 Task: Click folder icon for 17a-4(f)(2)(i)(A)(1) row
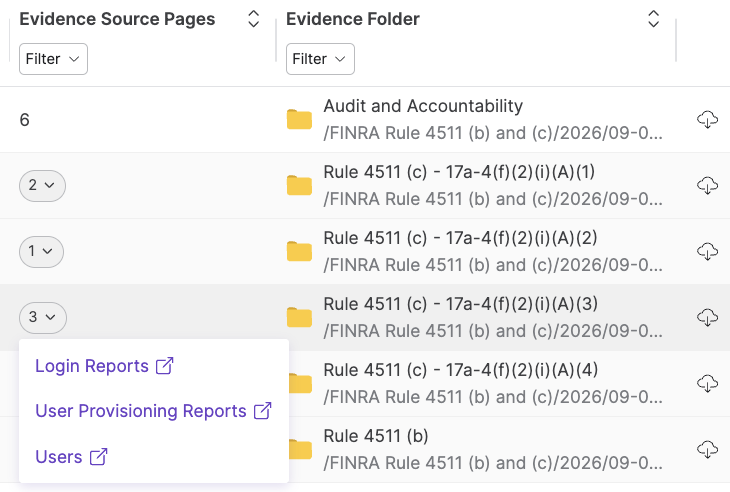(x=299, y=185)
